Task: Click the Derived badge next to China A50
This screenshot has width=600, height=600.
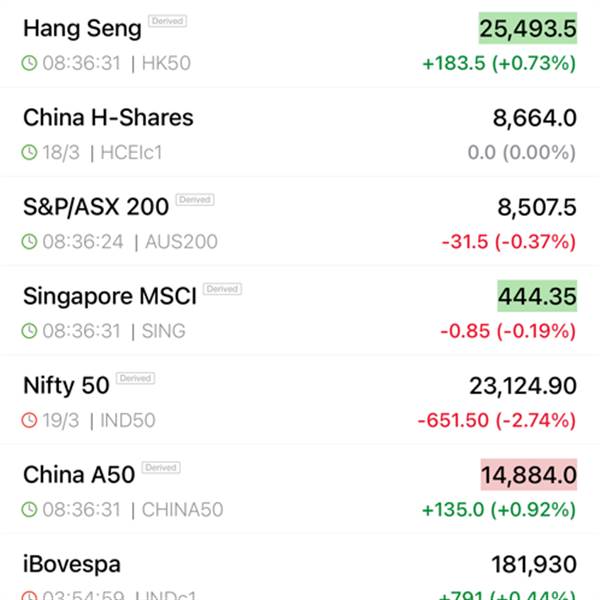Action: point(160,468)
